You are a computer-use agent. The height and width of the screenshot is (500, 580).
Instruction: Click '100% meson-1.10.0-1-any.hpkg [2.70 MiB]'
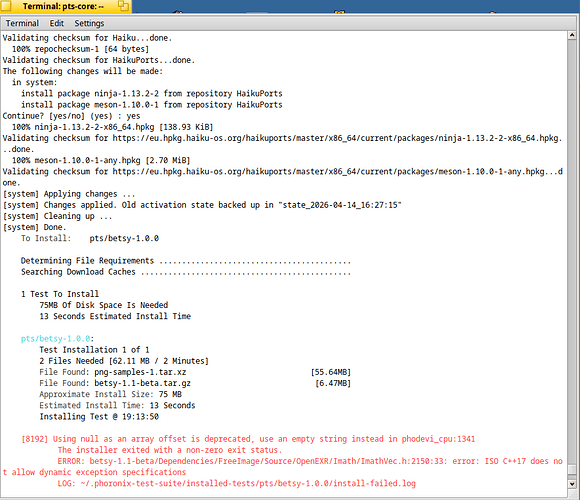tap(101, 161)
